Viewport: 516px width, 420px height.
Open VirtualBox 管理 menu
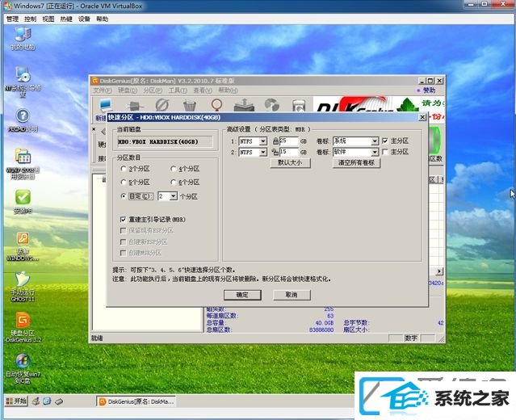click(x=12, y=19)
